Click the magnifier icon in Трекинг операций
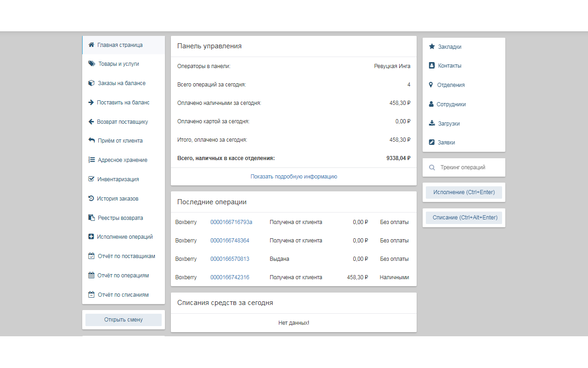This screenshot has height=368, width=588. [x=432, y=168]
